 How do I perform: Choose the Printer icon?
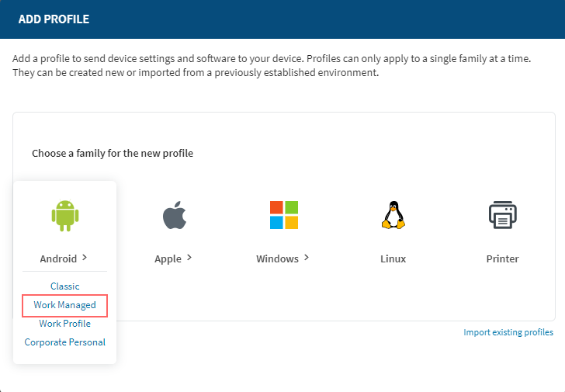[503, 215]
